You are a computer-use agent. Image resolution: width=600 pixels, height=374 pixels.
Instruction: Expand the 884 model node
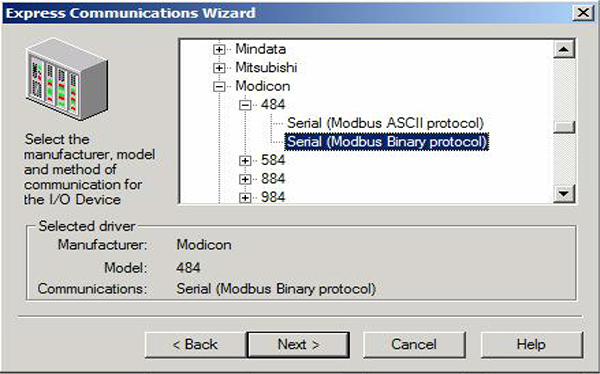[245, 179]
